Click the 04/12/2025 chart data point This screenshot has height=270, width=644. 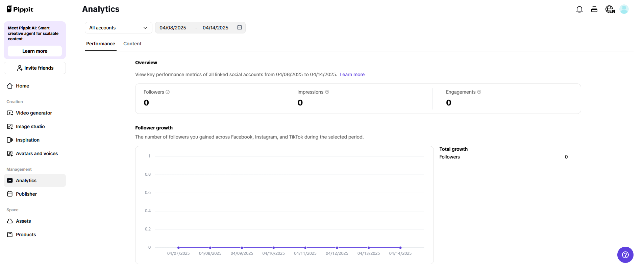click(x=337, y=248)
